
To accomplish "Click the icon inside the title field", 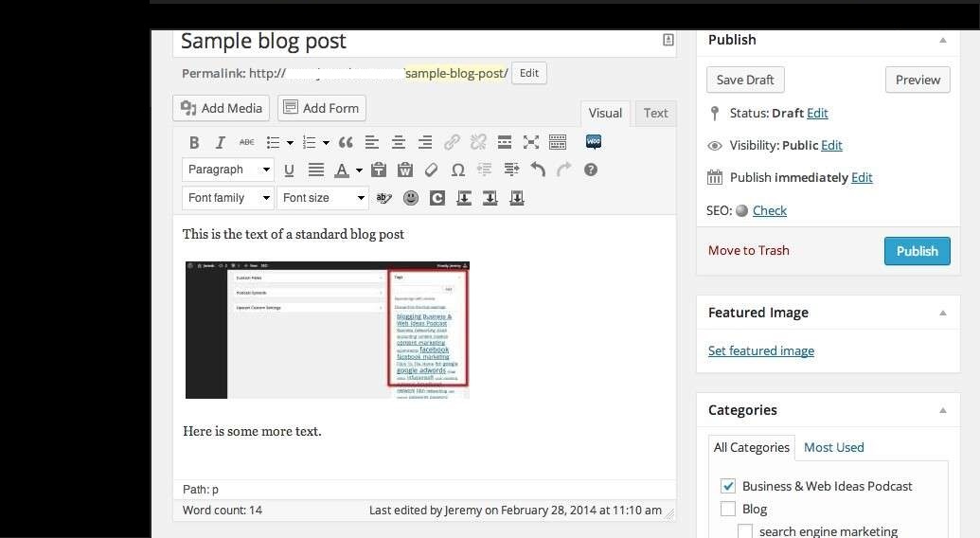I will pyautogui.click(x=668, y=40).
